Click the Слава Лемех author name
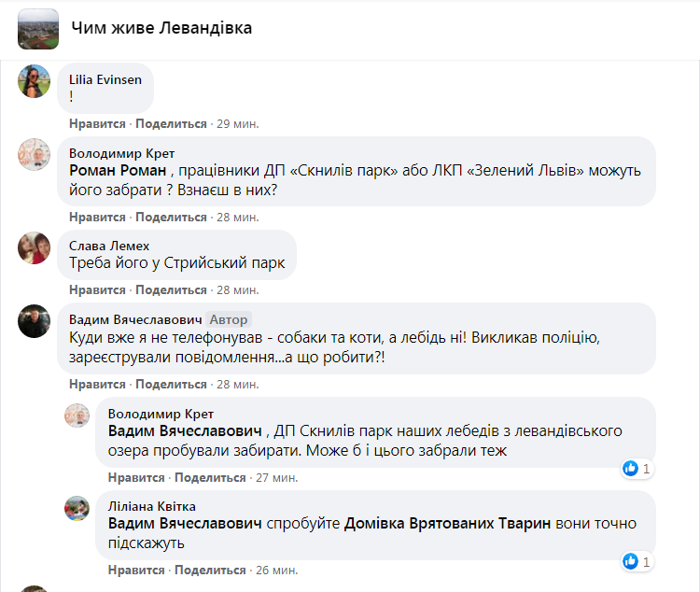 tap(109, 246)
